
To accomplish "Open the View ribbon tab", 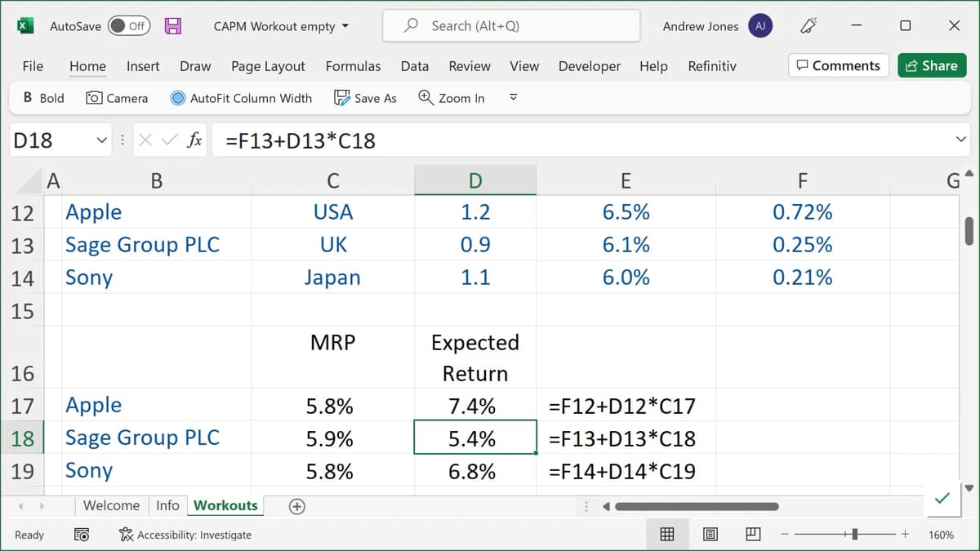I will tap(524, 66).
